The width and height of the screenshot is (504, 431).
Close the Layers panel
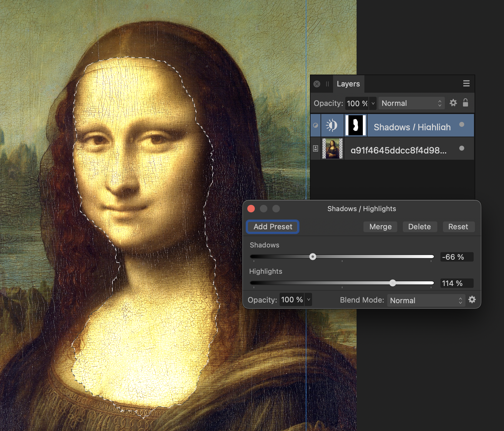pyautogui.click(x=317, y=84)
